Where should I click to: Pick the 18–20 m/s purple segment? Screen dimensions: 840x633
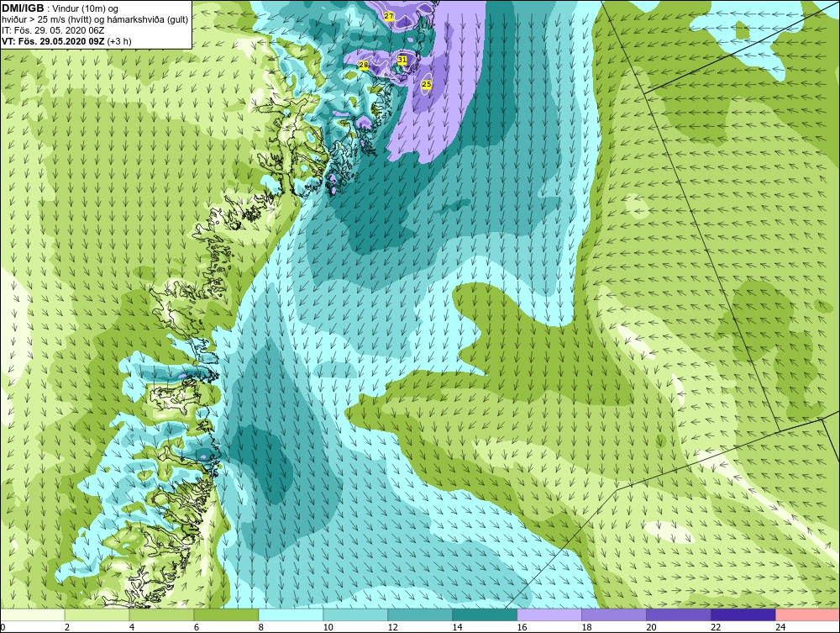click(614, 615)
